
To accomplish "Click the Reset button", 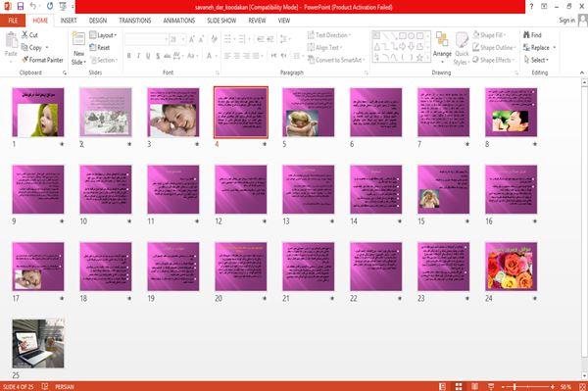I will [100, 48].
